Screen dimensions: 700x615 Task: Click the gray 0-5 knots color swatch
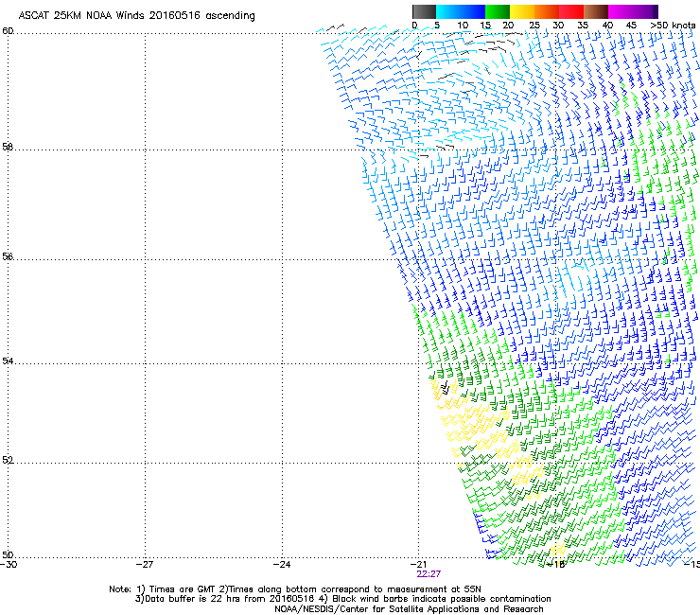coord(424,11)
